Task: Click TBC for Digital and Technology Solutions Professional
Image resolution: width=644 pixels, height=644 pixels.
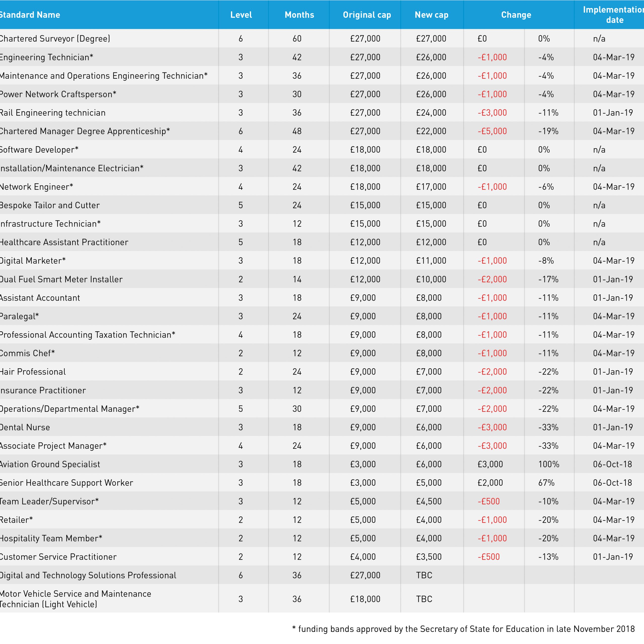Action: (424, 575)
